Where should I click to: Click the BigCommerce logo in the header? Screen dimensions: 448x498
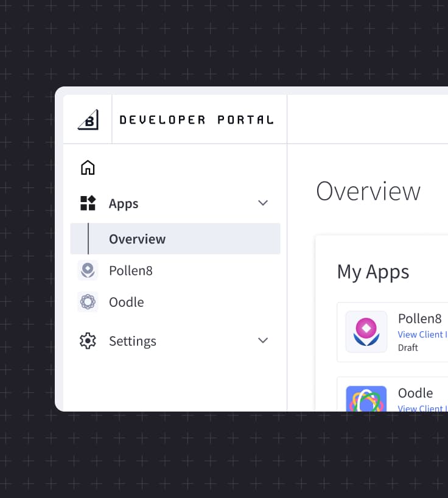pyautogui.click(x=88, y=119)
